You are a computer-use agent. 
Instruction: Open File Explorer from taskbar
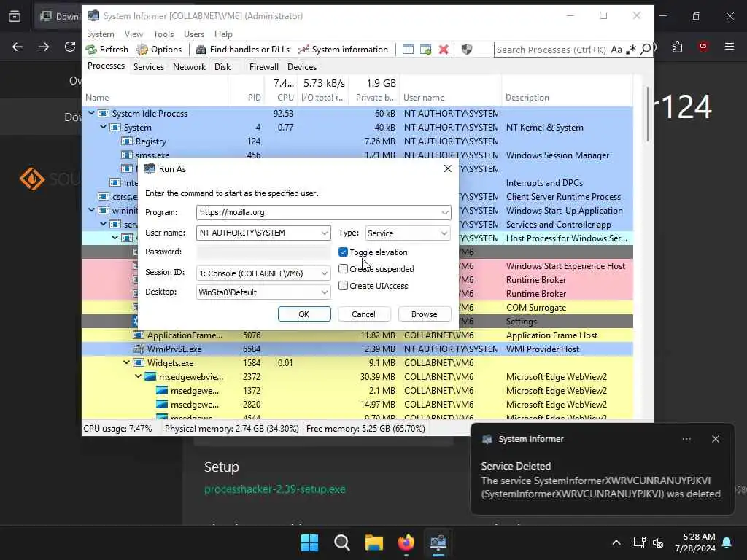(374, 542)
